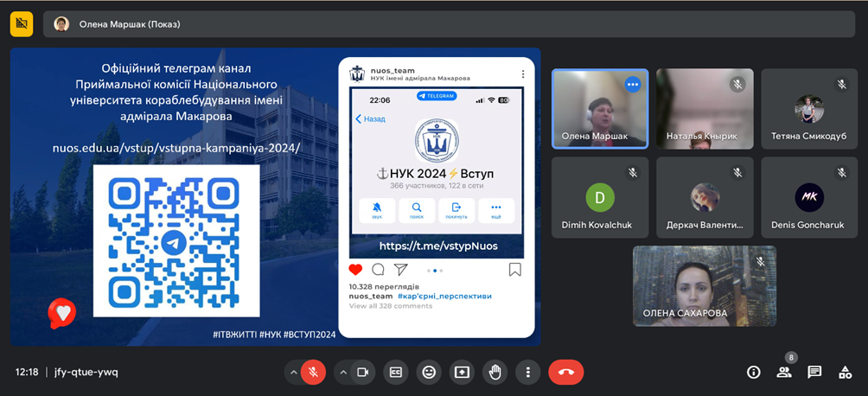Viewport: 868px width, 396px height.
Task: Raise your hand in the meeting
Action: coord(495,372)
